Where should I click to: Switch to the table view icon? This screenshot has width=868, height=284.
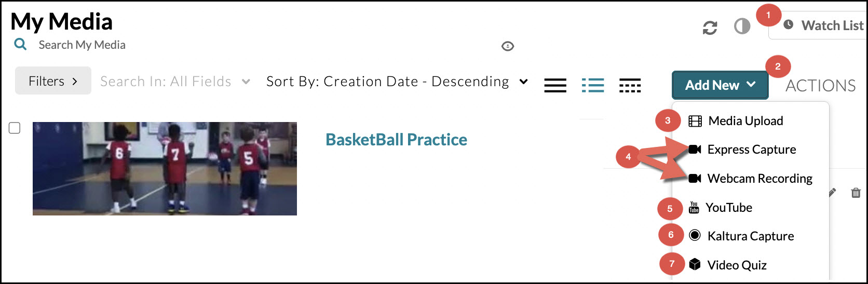(630, 85)
